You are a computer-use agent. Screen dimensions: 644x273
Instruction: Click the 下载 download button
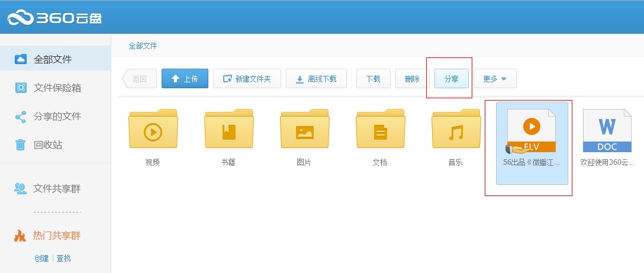tap(373, 79)
